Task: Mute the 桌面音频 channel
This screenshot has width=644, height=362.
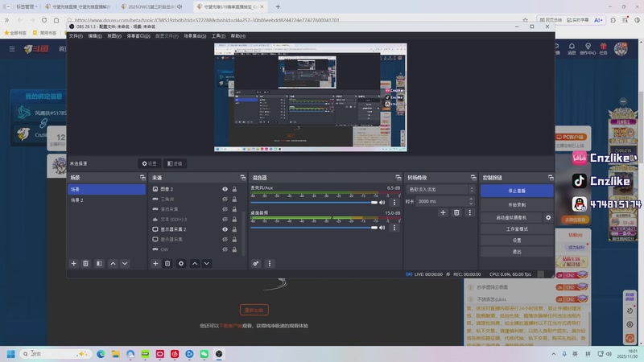Action: [382, 228]
